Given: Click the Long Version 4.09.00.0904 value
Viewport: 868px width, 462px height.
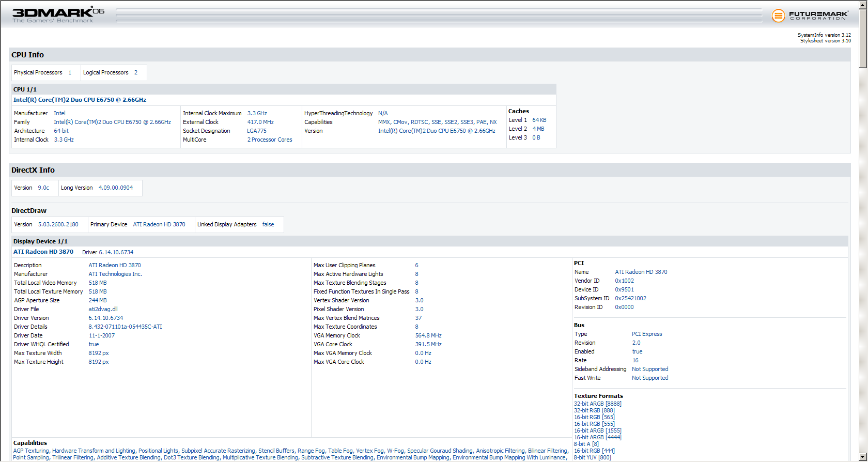Looking at the screenshot, I should 116,188.
